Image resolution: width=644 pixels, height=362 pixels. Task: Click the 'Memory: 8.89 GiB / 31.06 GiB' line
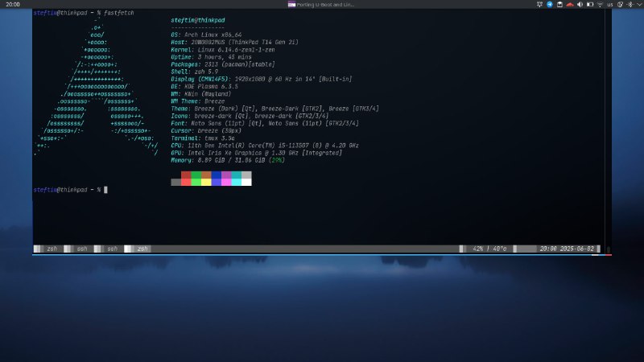(x=228, y=160)
